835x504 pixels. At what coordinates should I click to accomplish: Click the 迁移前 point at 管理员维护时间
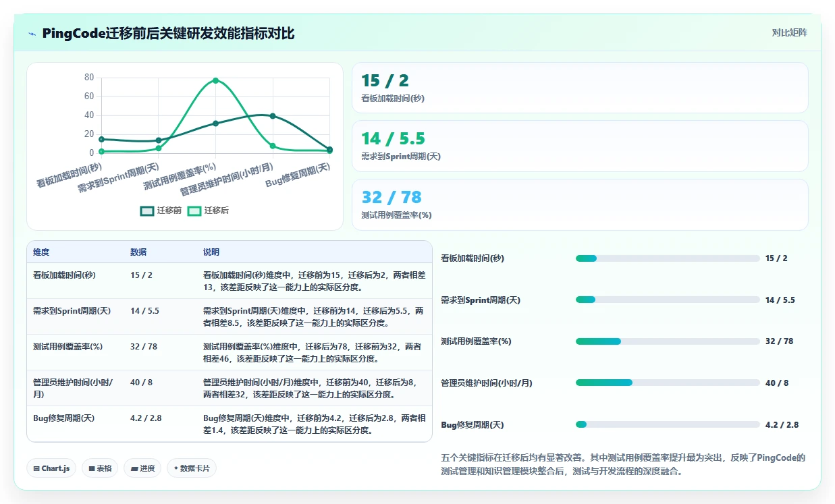tap(273, 116)
